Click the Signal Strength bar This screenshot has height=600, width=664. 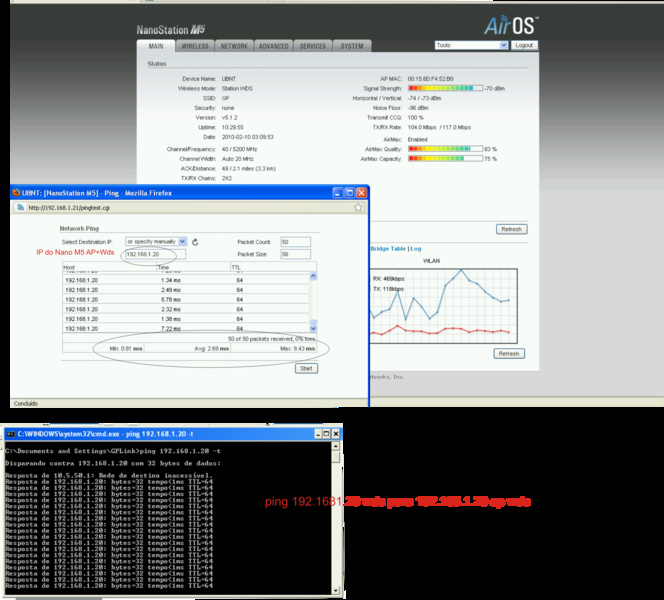(x=445, y=88)
